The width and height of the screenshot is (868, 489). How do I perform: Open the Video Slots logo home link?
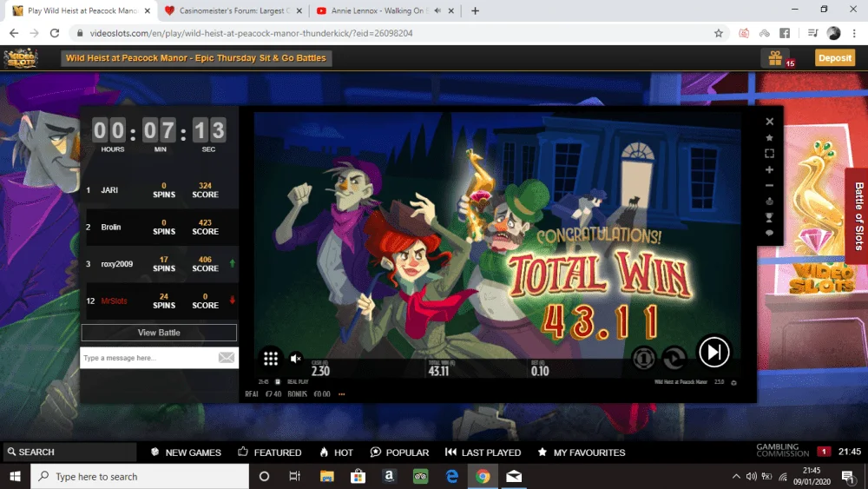pos(21,57)
